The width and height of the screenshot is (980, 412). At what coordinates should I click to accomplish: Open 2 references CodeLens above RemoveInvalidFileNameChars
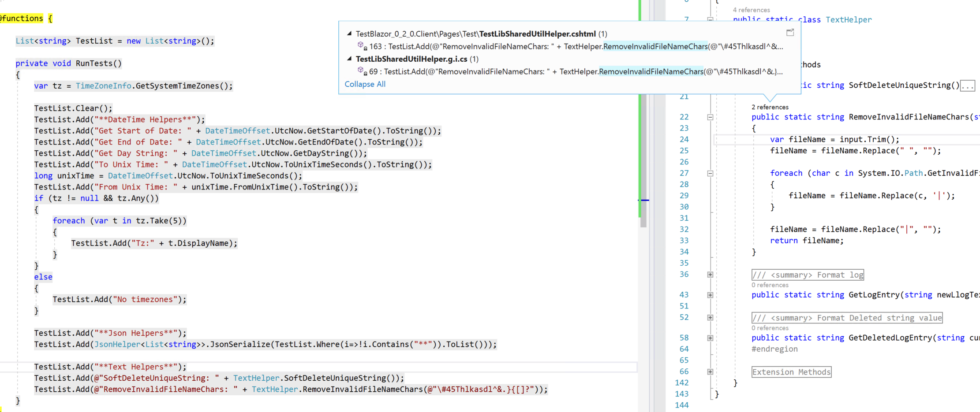pyautogui.click(x=770, y=107)
